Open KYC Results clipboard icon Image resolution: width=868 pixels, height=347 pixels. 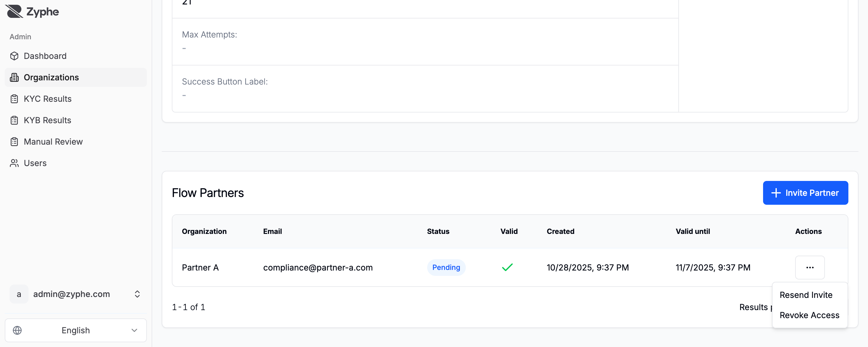click(14, 99)
